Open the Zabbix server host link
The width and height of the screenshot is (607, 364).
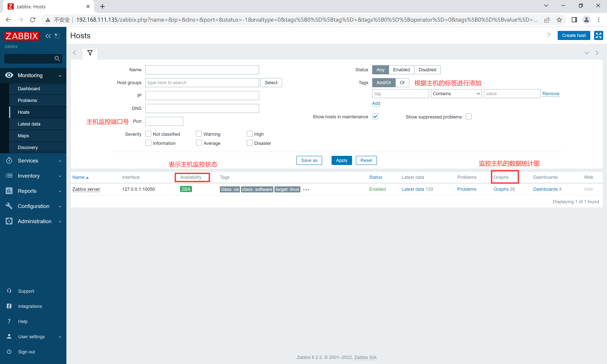click(86, 189)
